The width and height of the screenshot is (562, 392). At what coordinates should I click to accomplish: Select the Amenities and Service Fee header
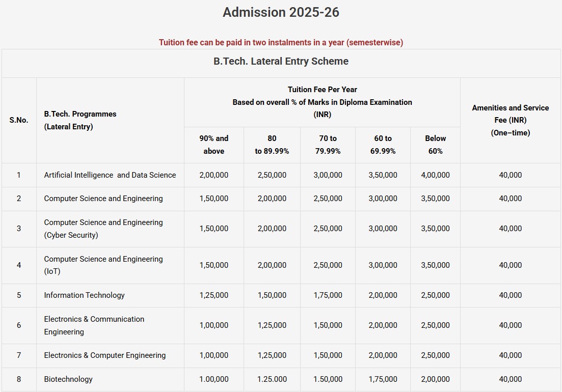click(x=510, y=120)
